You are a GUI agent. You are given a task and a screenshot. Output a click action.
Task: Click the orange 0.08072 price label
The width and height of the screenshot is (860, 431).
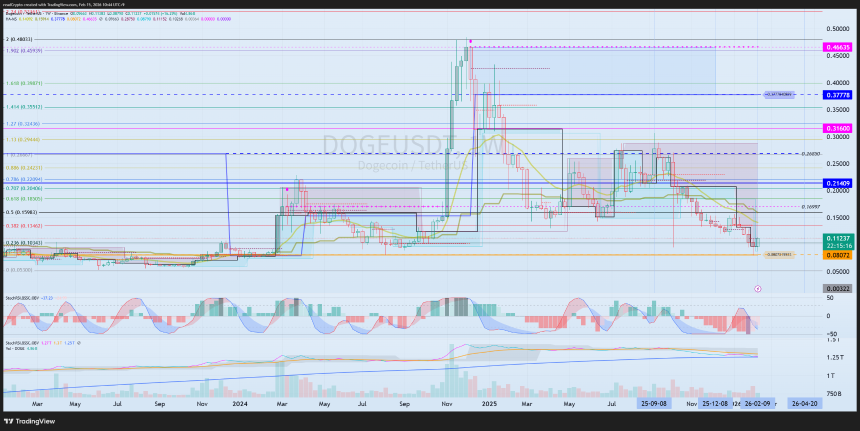[839, 255]
